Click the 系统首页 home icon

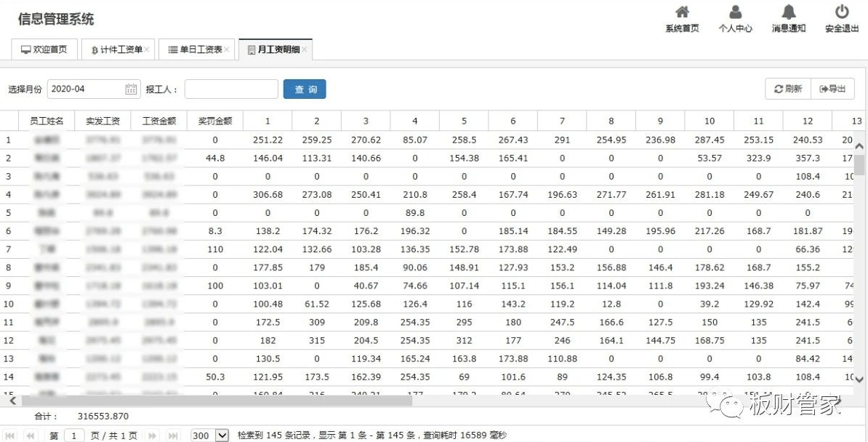(x=682, y=12)
